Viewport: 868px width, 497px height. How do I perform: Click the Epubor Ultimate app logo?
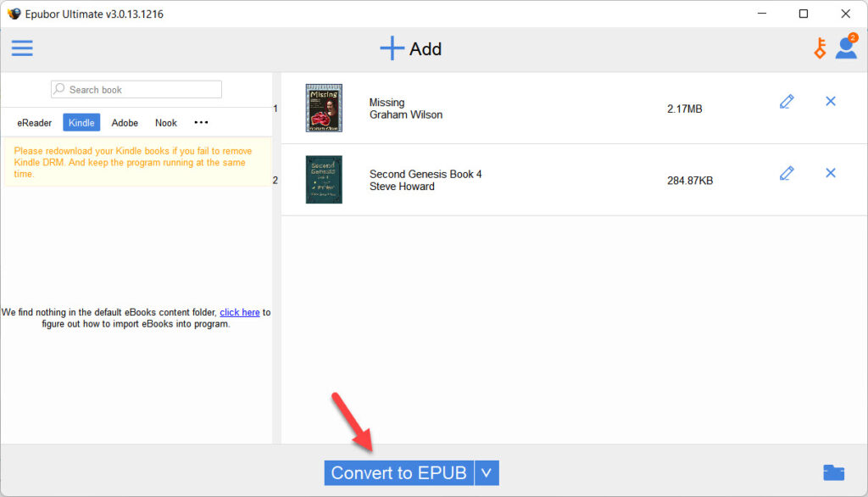tap(14, 14)
